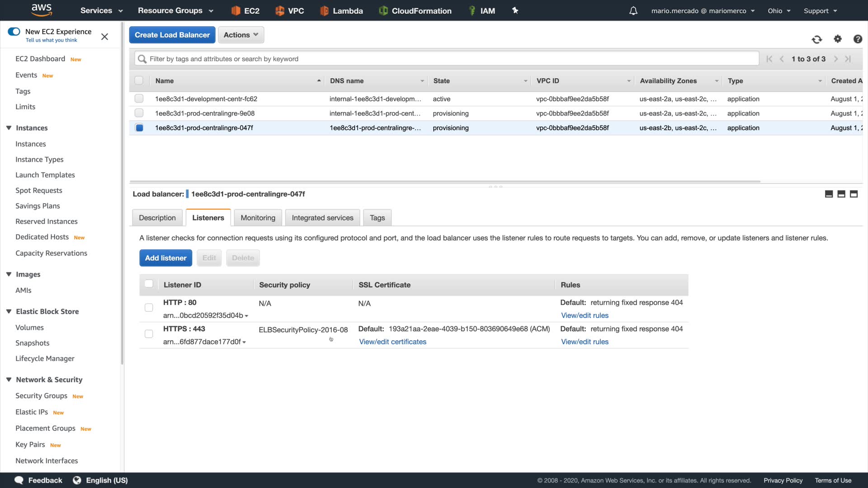The height and width of the screenshot is (488, 868).
Task: Check the HTTPS : 443 listener checkbox
Action: tap(149, 334)
